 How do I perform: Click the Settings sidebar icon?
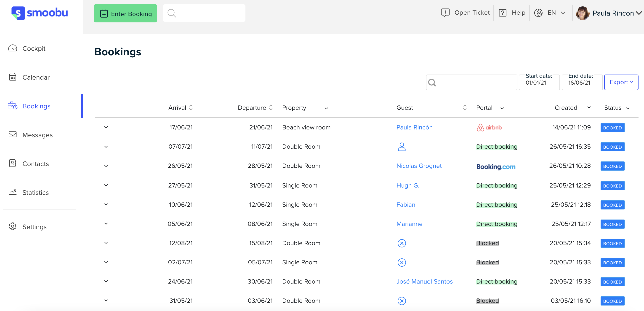pyautogui.click(x=12, y=226)
